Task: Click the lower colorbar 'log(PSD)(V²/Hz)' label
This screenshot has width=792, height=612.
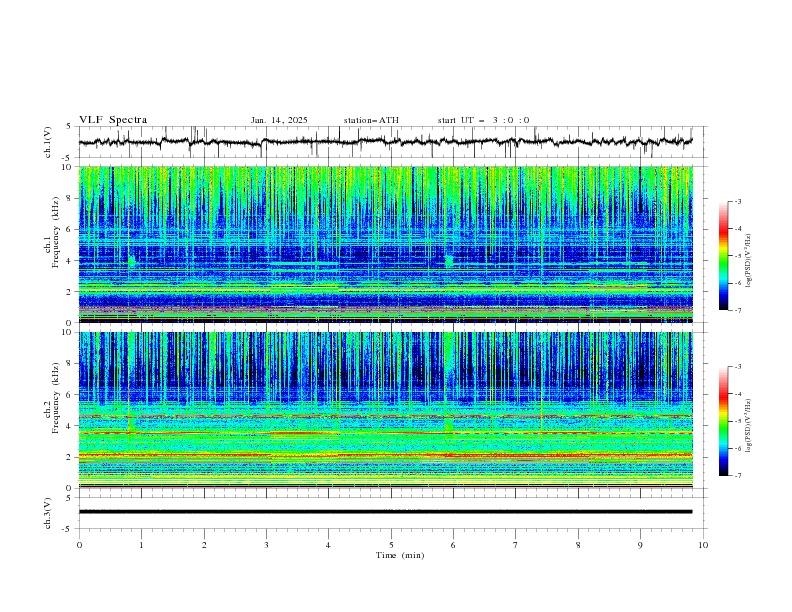Action: pos(749,425)
